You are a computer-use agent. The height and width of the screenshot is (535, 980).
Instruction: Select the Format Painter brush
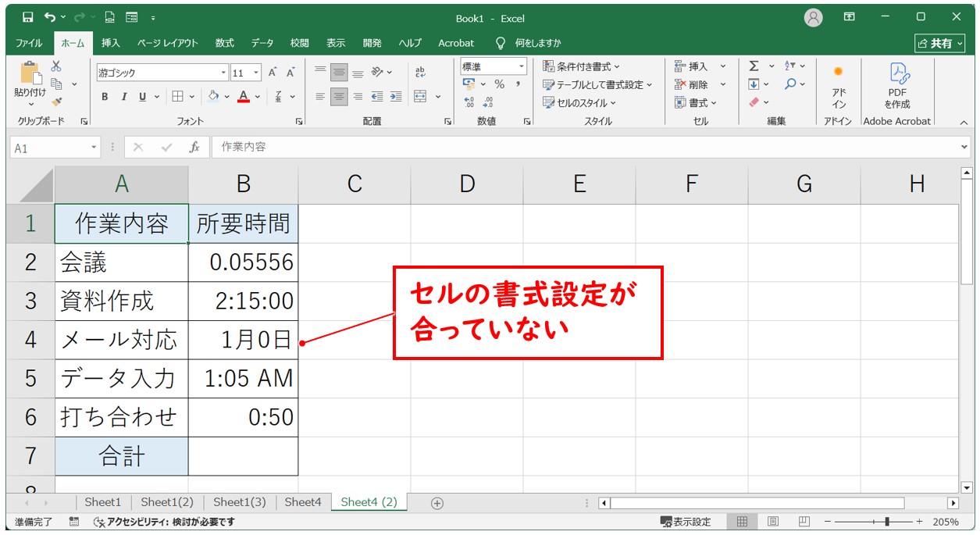click(x=56, y=101)
